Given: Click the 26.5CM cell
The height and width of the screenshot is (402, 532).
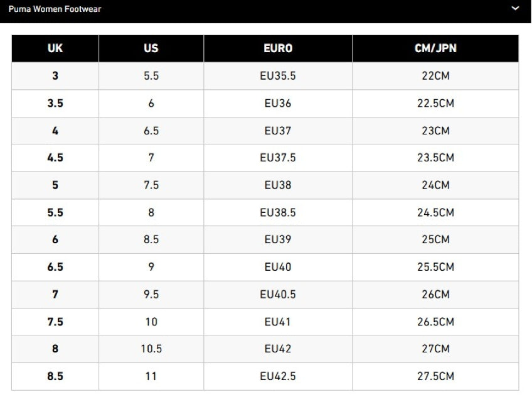Looking at the screenshot, I should pyautogui.click(x=435, y=322).
